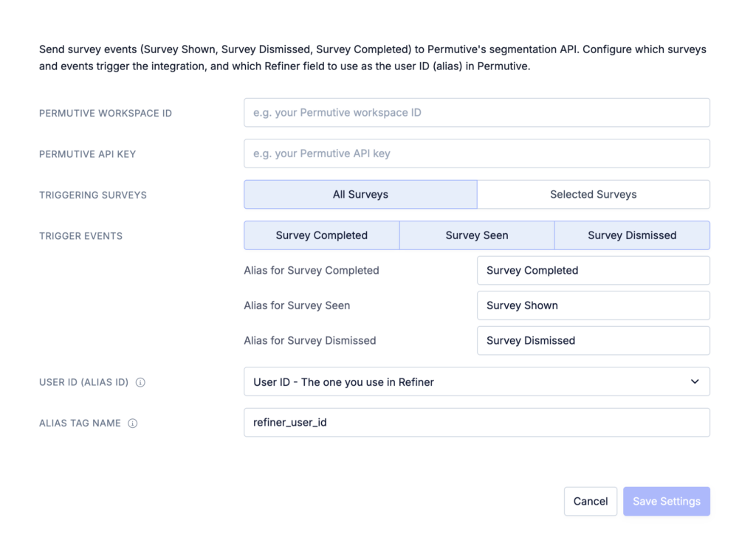Click the info icon beside User ID (Alias ID)

pyautogui.click(x=140, y=382)
